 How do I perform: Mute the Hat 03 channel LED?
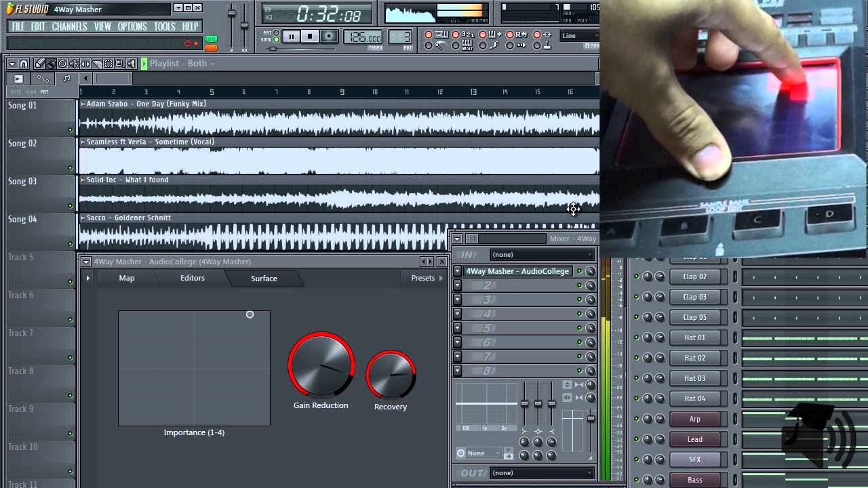pyautogui.click(x=636, y=378)
